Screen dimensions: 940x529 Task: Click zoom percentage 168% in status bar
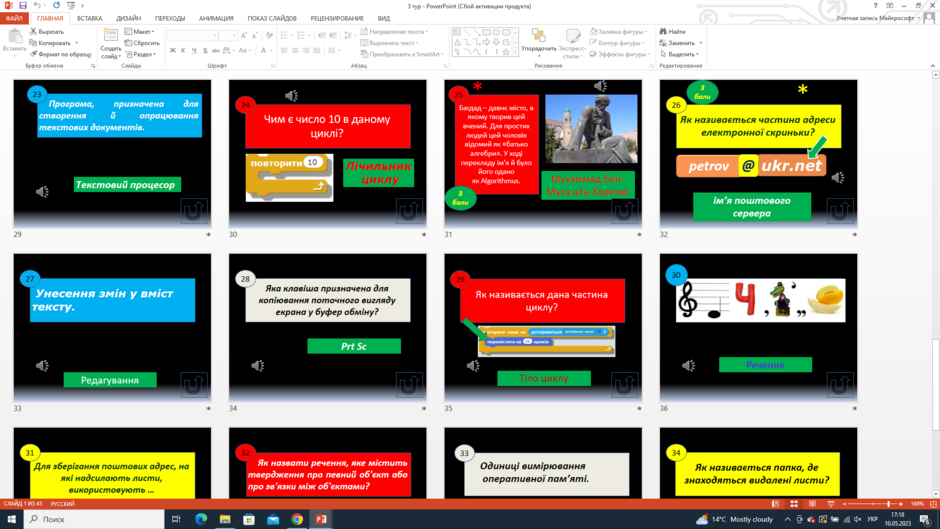coord(917,504)
